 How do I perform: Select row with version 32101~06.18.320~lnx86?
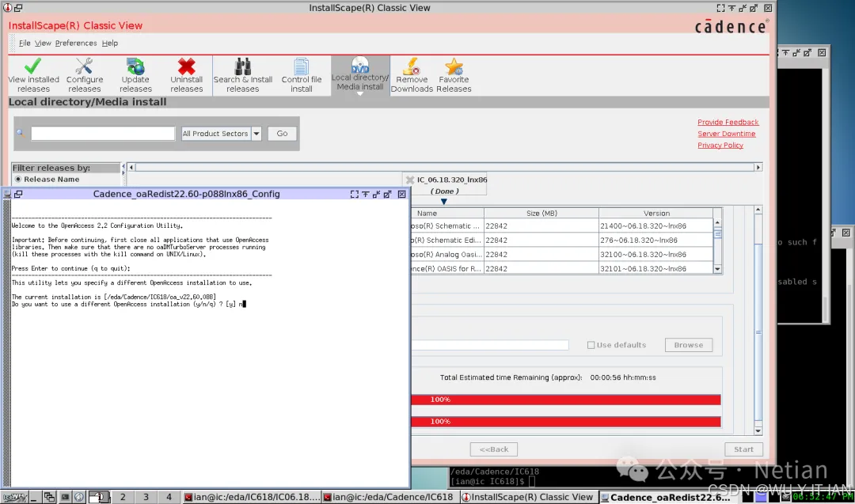562,269
